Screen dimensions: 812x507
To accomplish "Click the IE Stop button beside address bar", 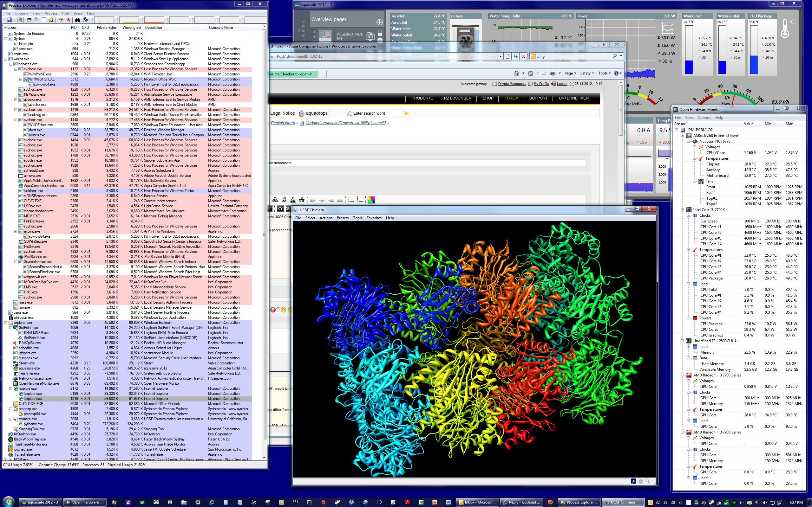I will [523, 56].
